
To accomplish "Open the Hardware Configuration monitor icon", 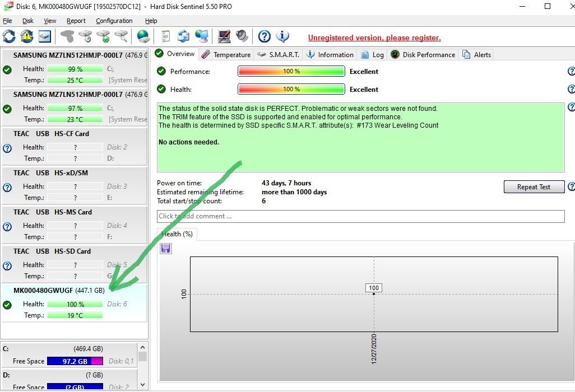I will (223, 36).
